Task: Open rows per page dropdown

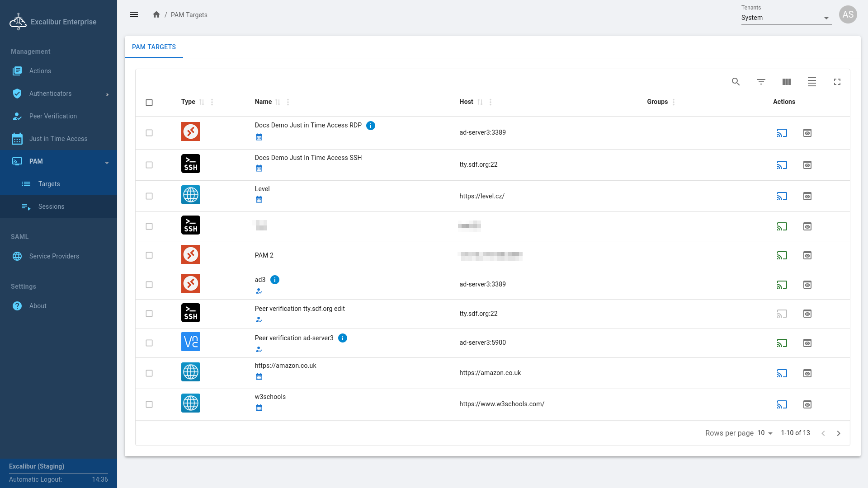Action: (x=765, y=433)
